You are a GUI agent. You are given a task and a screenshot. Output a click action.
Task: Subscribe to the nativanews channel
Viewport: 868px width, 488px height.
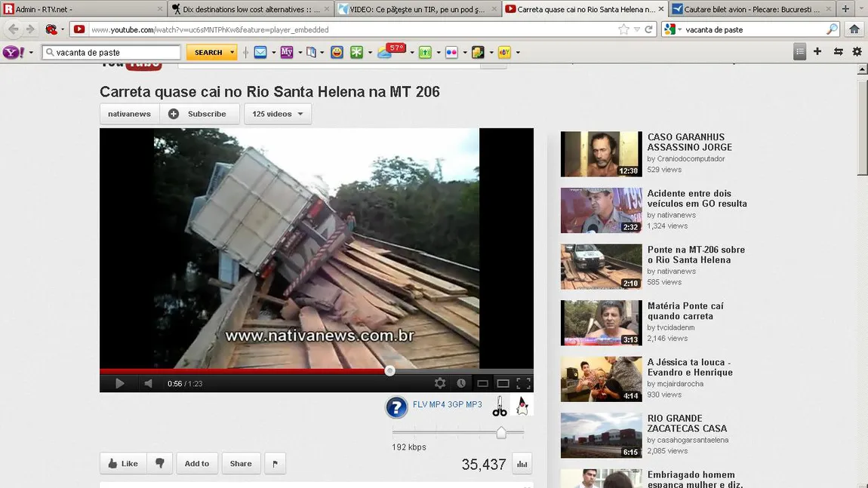(199, 114)
